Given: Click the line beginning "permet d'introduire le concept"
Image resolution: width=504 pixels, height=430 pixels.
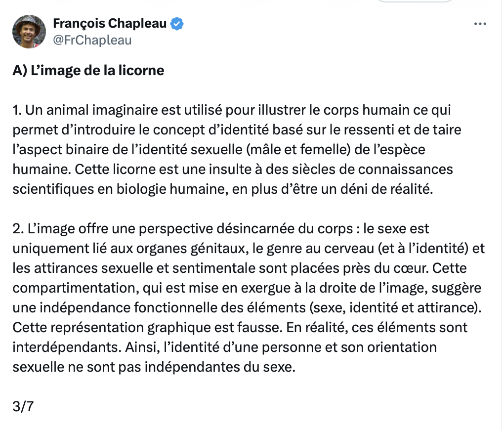Looking at the screenshot, I should point(237,130).
